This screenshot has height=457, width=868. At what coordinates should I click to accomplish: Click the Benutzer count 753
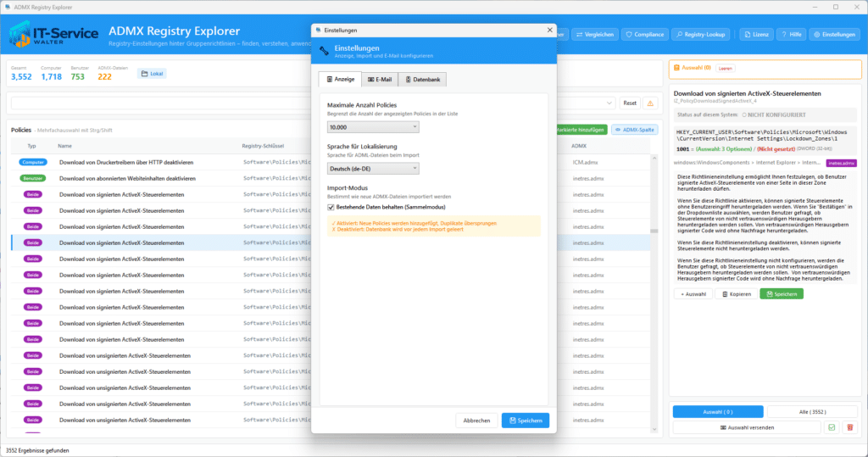coord(77,77)
